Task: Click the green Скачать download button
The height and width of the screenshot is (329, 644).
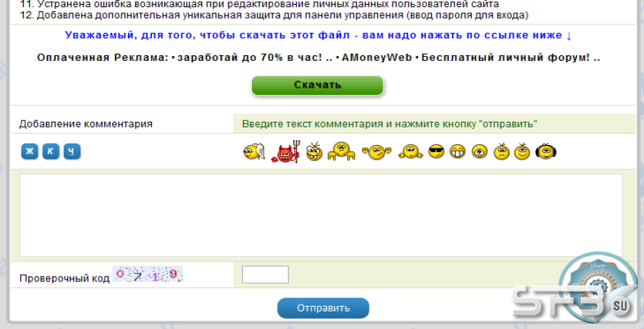Action: (318, 85)
